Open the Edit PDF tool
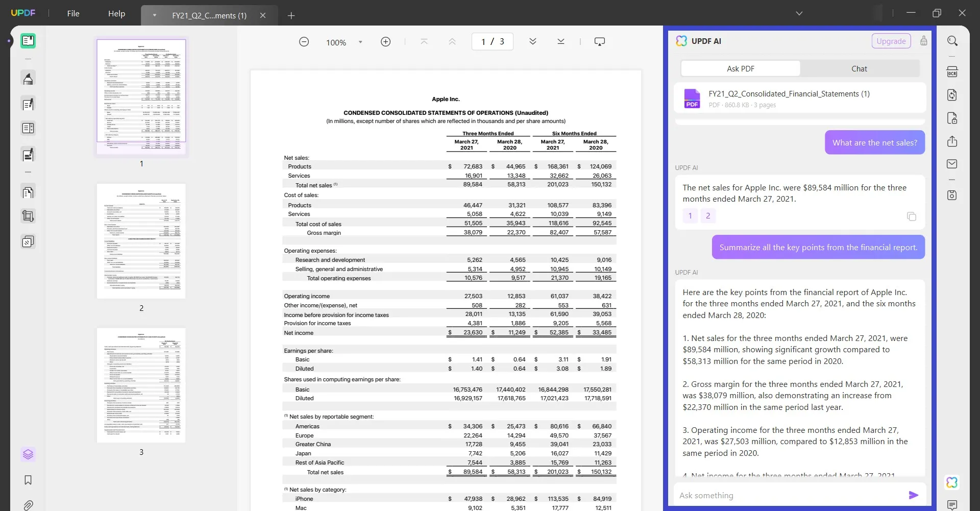Viewport: 980px width, 511px height. point(28,104)
